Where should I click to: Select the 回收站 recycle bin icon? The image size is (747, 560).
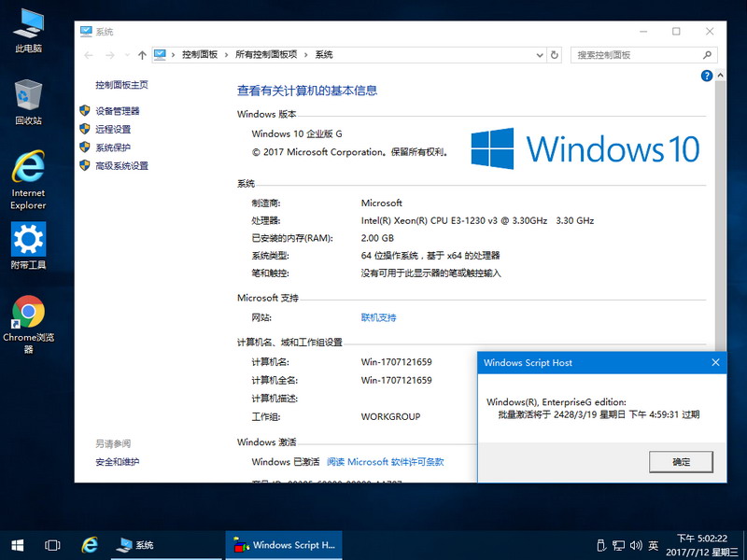pyautogui.click(x=28, y=103)
